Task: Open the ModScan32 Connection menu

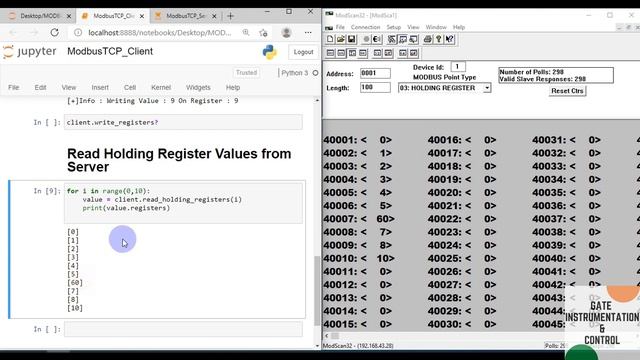Action: (365, 27)
